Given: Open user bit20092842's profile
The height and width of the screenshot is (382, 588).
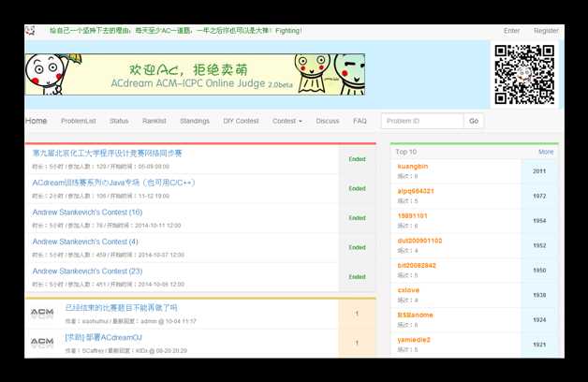Looking at the screenshot, I should pos(417,265).
